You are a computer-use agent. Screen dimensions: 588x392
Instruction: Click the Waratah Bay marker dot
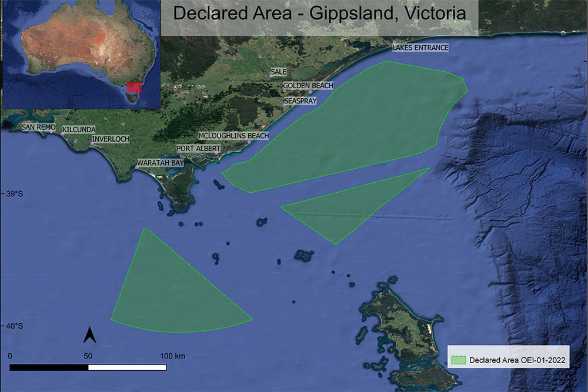[137, 167]
